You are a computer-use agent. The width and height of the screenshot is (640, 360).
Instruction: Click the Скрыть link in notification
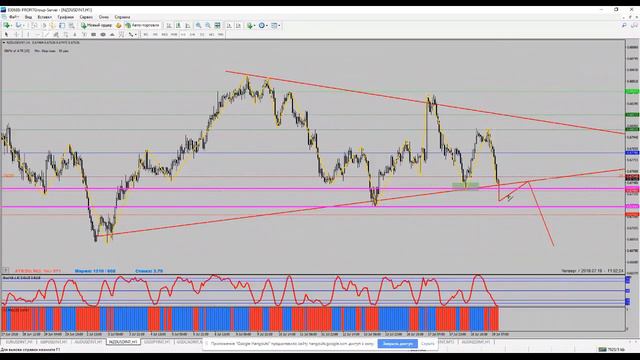[x=428, y=344]
